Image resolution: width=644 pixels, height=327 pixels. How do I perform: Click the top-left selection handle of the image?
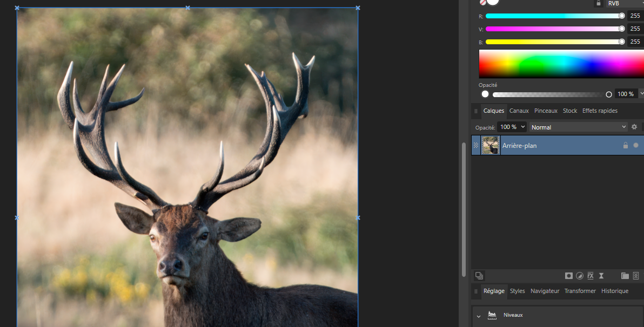(x=17, y=8)
